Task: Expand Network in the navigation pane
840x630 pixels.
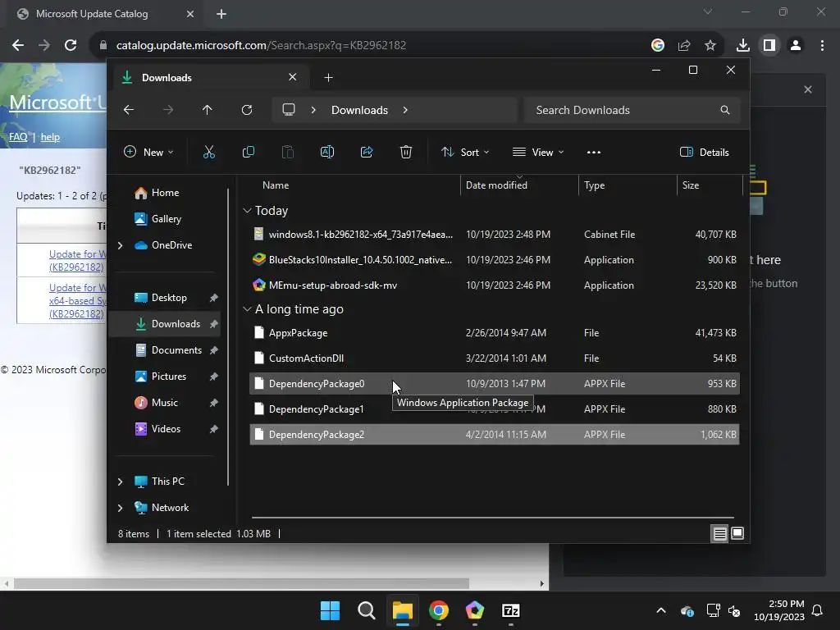Action: pyautogui.click(x=120, y=508)
